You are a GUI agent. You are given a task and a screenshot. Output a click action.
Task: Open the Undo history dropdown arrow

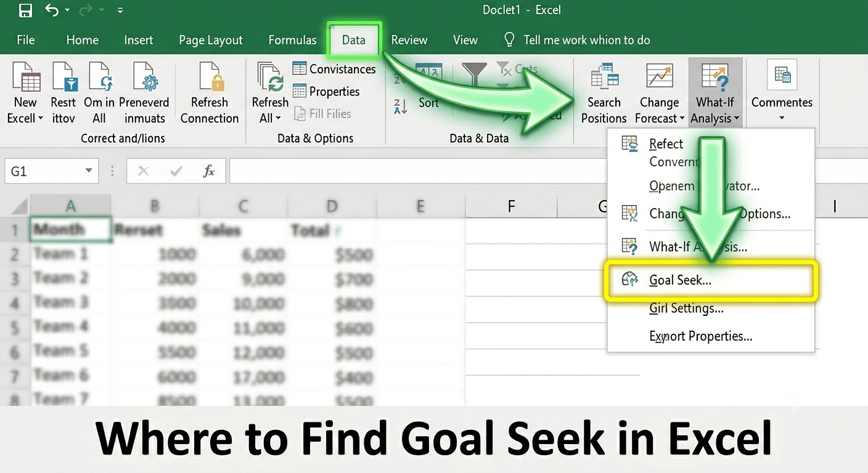pyautogui.click(x=67, y=11)
